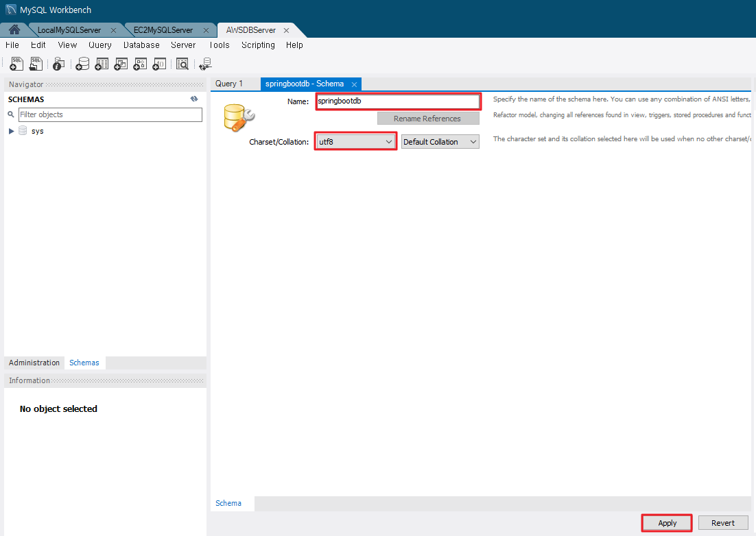Click the schema Name input field
The height and width of the screenshot is (536, 756).
coord(399,101)
